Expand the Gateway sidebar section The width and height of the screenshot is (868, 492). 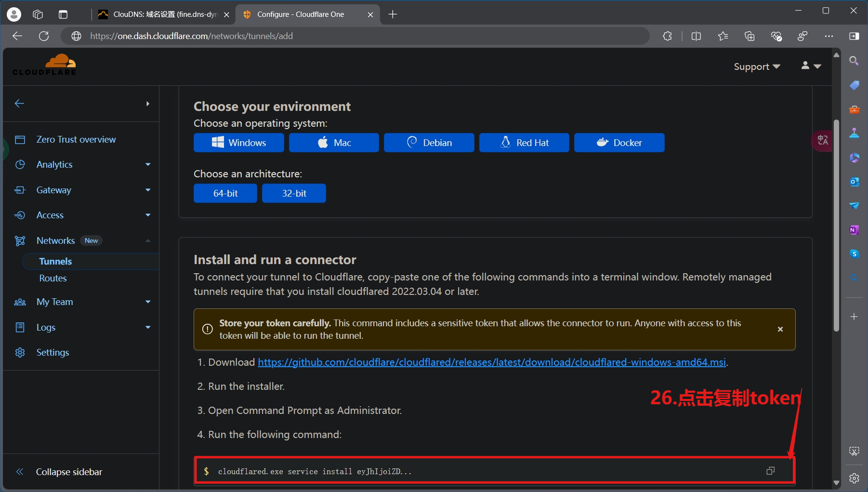(148, 190)
